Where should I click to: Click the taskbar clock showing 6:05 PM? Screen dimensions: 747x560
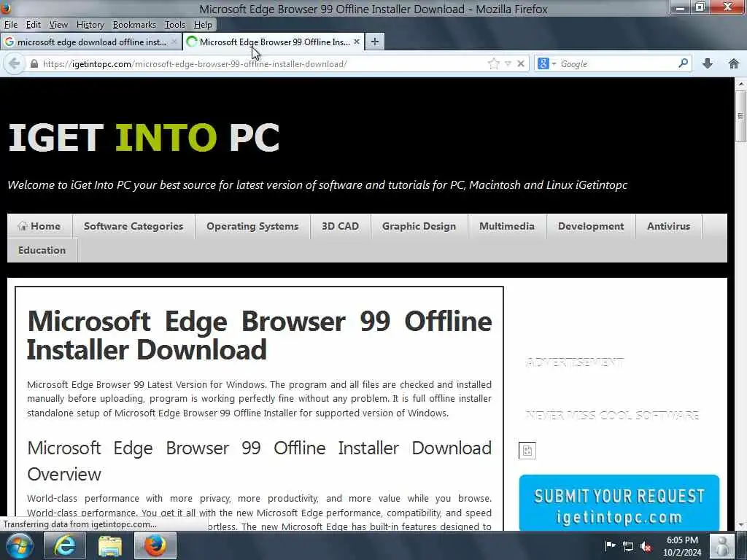coord(682,546)
